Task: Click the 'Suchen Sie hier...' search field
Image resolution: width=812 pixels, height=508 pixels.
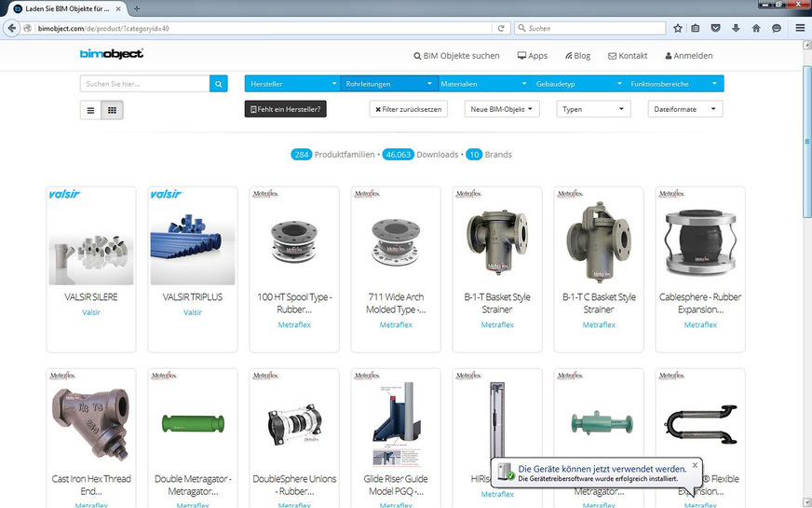Action: [x=144, y=84]
